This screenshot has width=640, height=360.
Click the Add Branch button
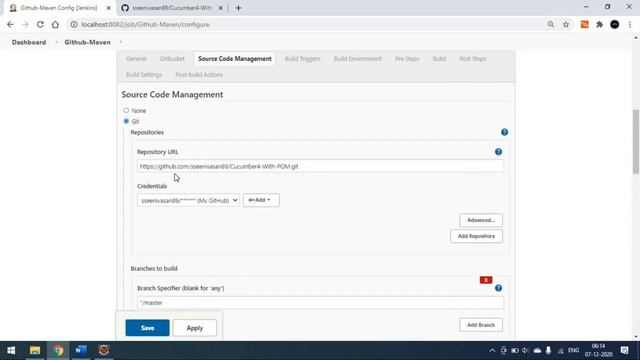pyautogui.click(x=481, y=325)
